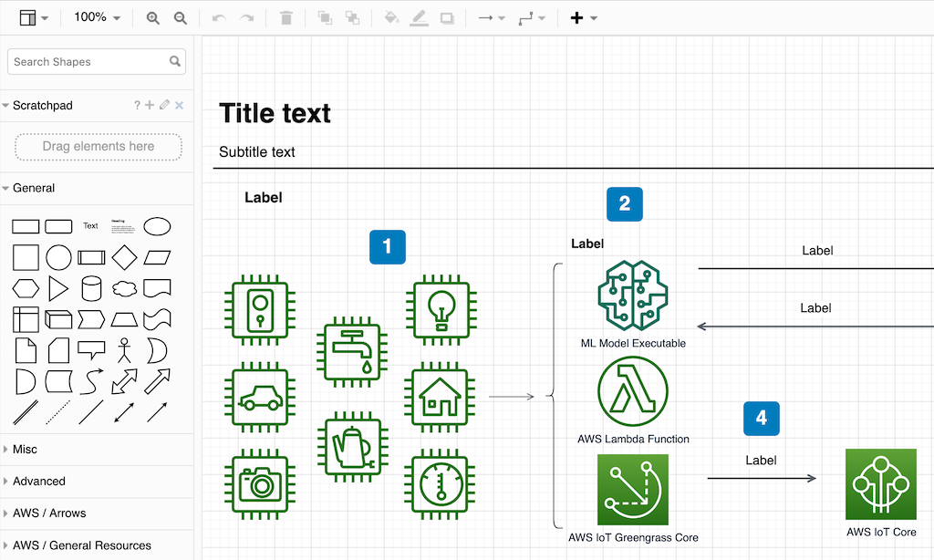Viewport: 934px width, 560px height.
Task: Select the IoT faucet device icon
Action: [x=352, y=352]
